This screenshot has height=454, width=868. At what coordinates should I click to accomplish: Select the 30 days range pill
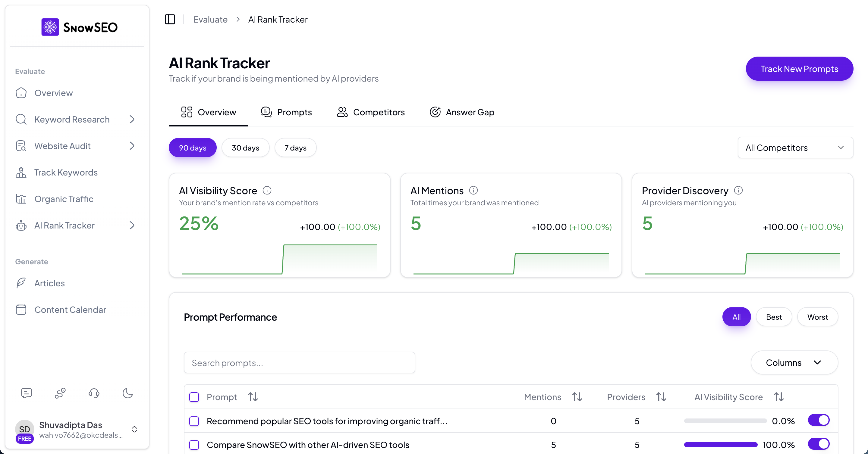[245, 148]
